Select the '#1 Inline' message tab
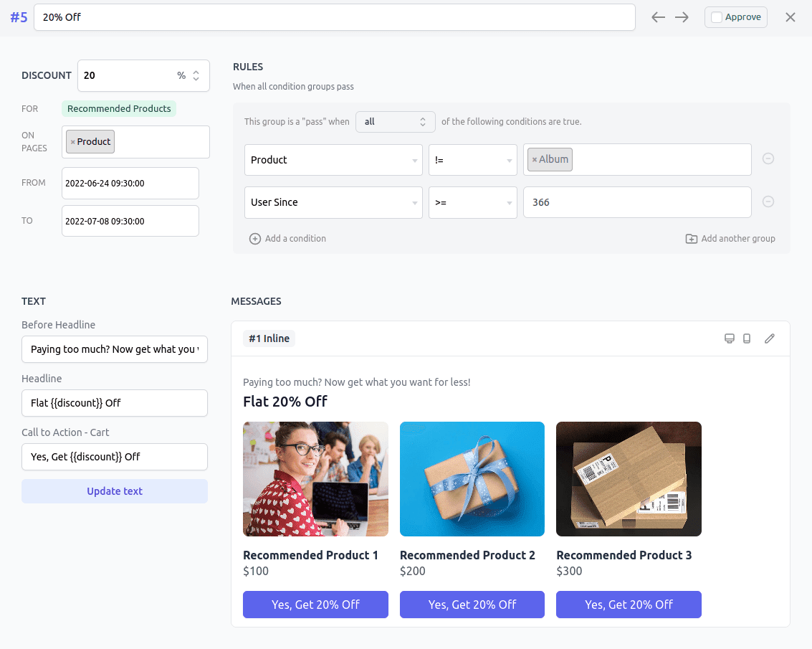This screenshot has height=649, width=812. 269,338
